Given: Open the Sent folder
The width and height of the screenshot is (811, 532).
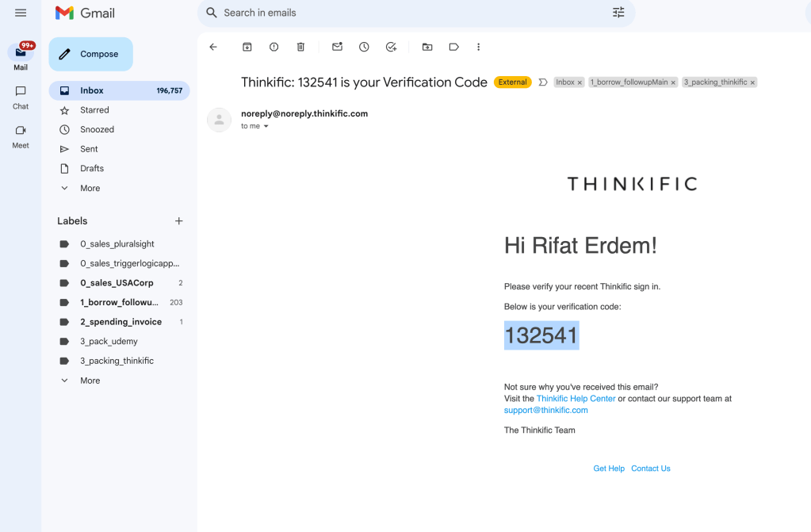Looking at the screenshot, I should click(119, 149).
